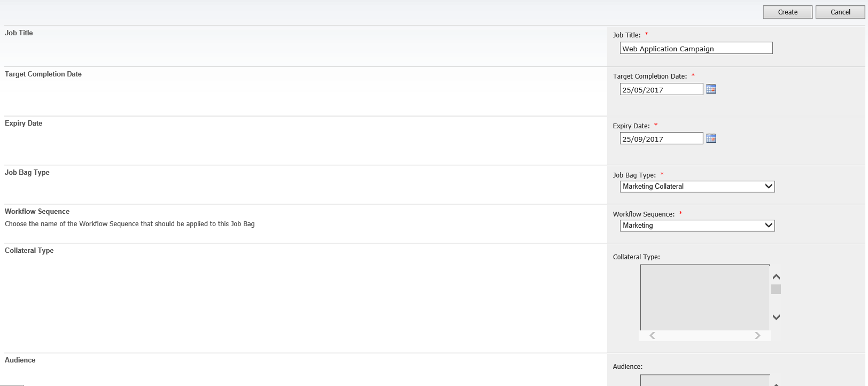Focus the Job Title text field
868x386 pixels.
click(x=696, y=48)
